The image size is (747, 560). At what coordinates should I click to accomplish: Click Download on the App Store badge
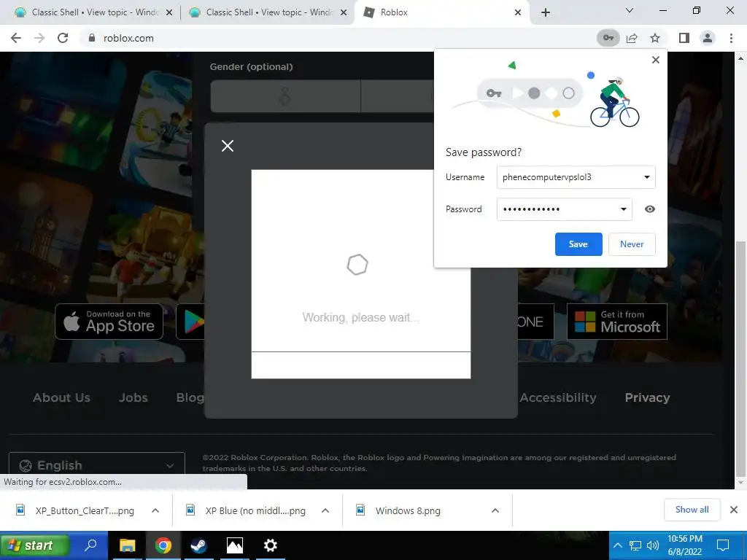click(109, 322)
